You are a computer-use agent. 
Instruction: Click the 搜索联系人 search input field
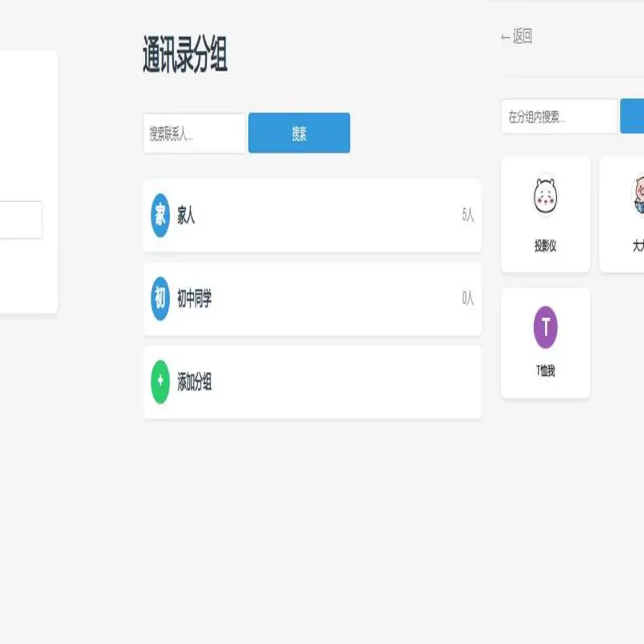pos(195,134)
